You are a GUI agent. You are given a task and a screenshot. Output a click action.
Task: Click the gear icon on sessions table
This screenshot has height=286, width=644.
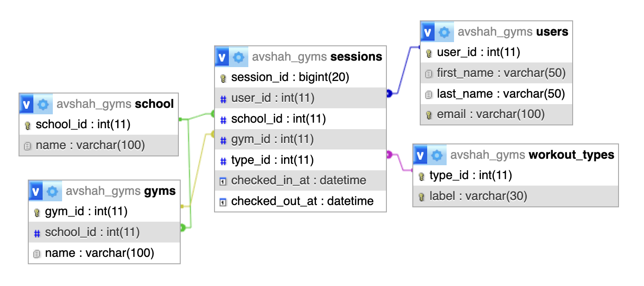[239, 57]
